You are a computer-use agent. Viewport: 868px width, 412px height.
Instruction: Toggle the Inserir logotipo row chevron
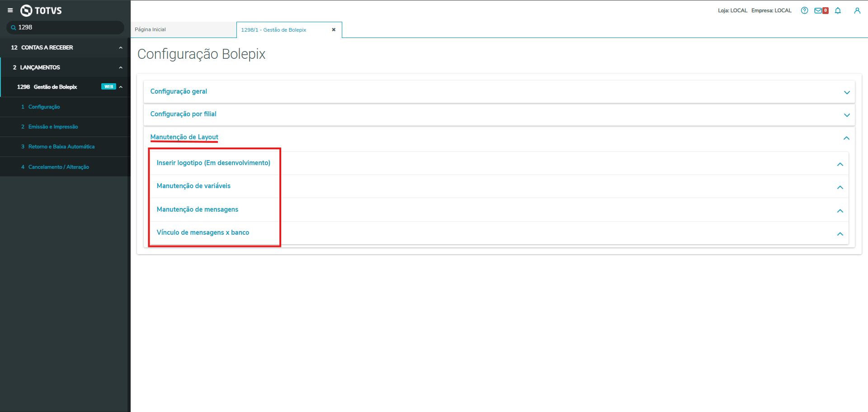[840, 164]
